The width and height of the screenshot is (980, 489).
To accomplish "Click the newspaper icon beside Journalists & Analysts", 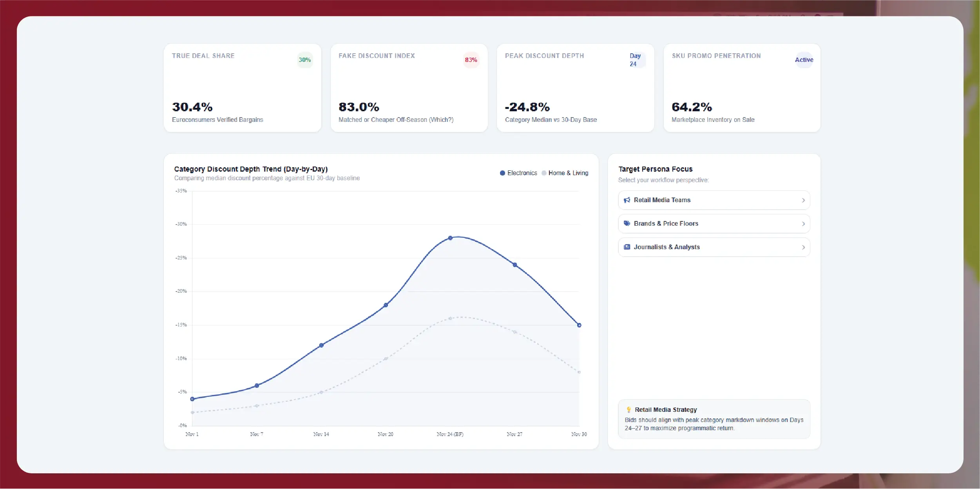I will tap(627, 247).
